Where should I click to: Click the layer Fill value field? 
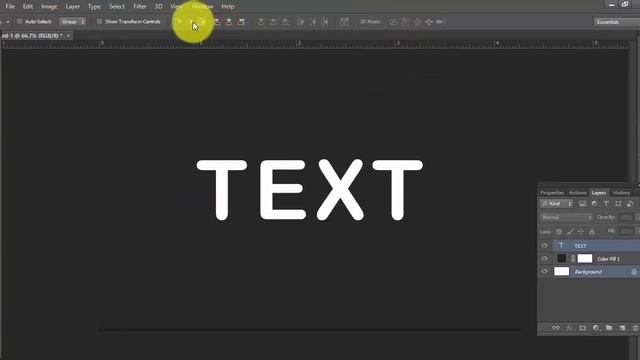627,231
